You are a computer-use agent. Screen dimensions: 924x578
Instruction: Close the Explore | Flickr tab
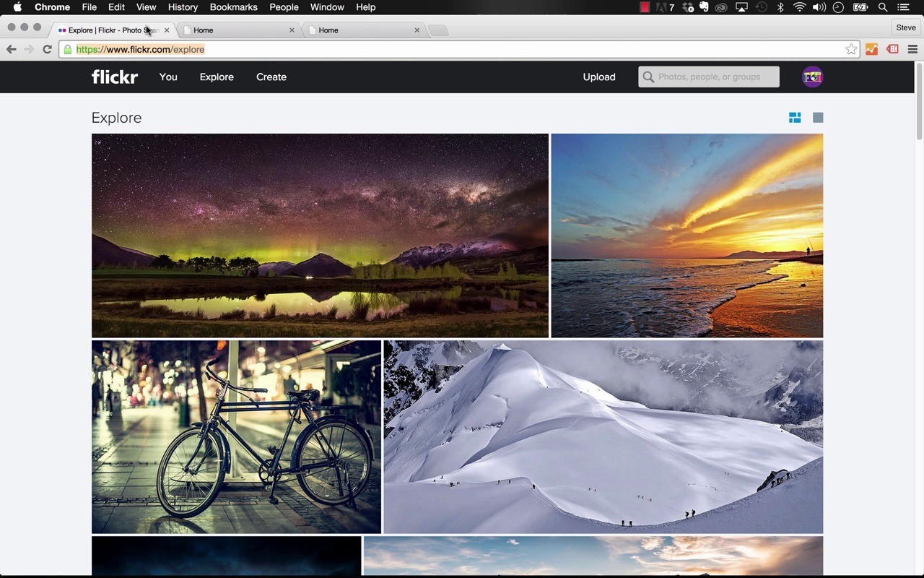coord(167,30)
